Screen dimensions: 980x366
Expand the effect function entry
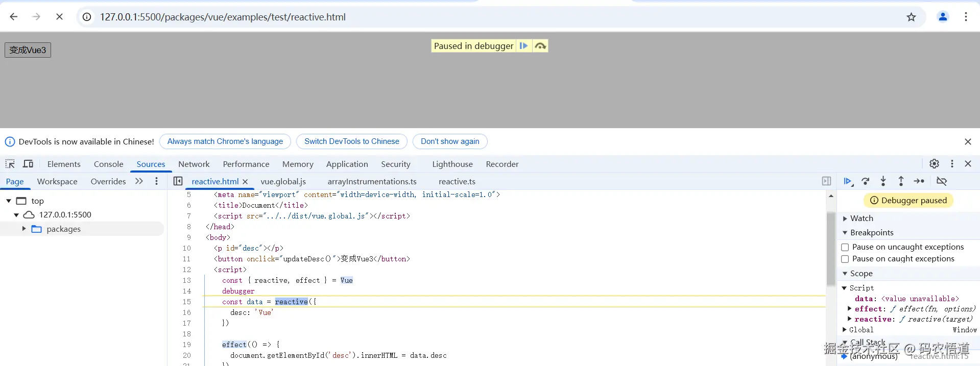[849, 309]
